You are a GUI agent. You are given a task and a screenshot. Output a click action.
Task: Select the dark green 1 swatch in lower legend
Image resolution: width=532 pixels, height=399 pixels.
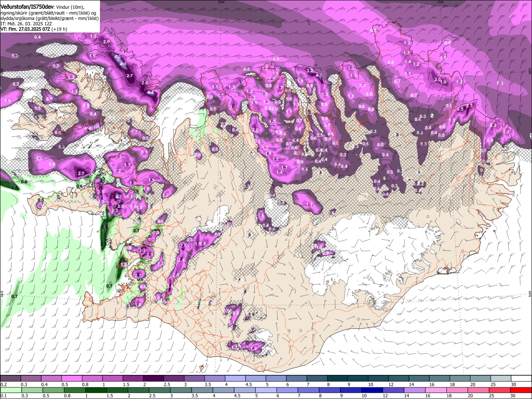[96, 390]
